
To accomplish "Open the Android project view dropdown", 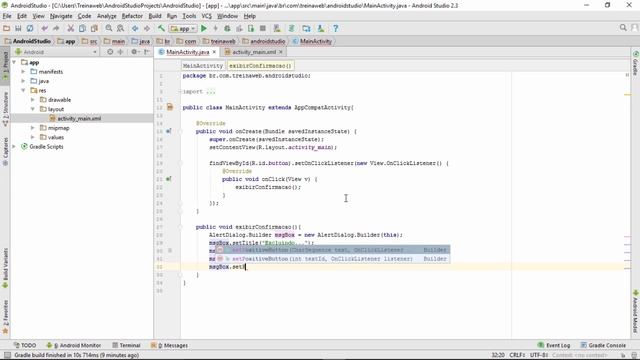I will 56,52.
